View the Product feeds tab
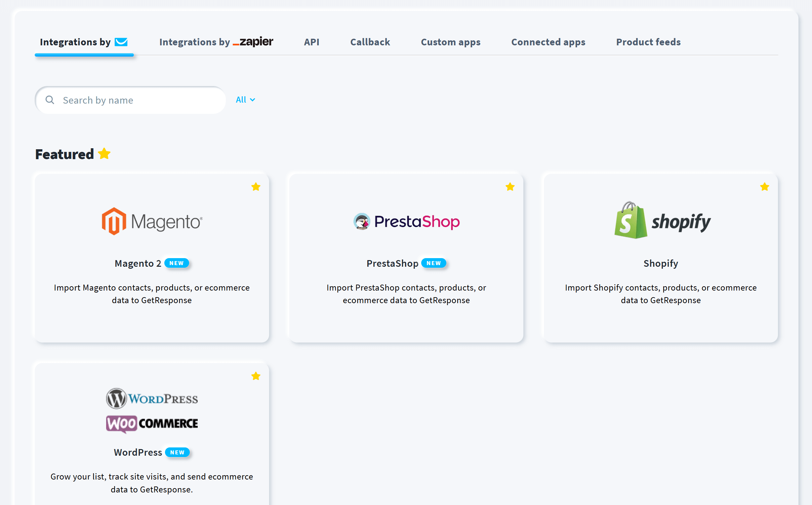Viewport: 812px width, 505px height. tap(648, 42)
